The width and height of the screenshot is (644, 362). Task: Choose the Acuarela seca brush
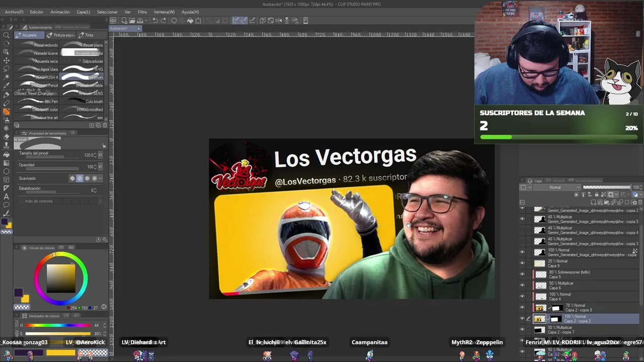coord(37,61)
